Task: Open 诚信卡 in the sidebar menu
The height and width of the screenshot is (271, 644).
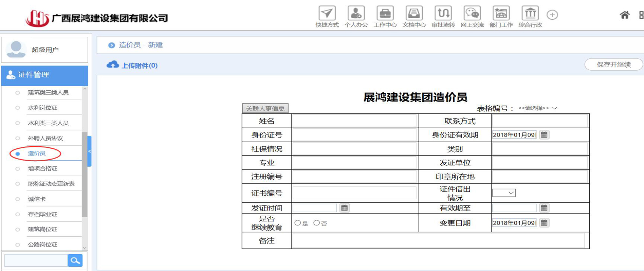Action: (x=37, y=199)
